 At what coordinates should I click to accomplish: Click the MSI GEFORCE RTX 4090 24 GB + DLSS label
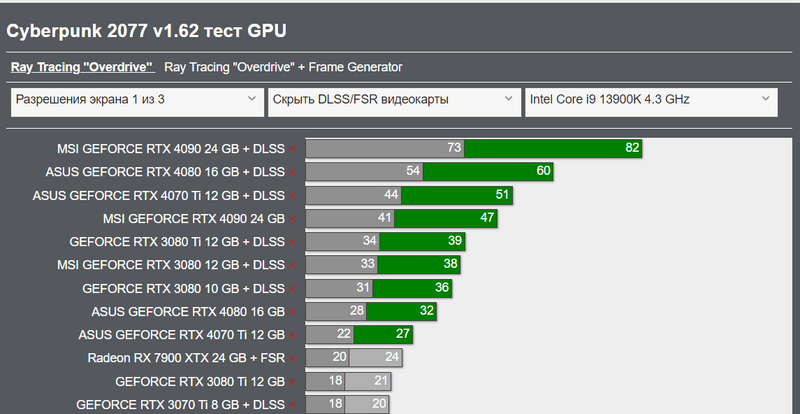(x=170, y=149)
